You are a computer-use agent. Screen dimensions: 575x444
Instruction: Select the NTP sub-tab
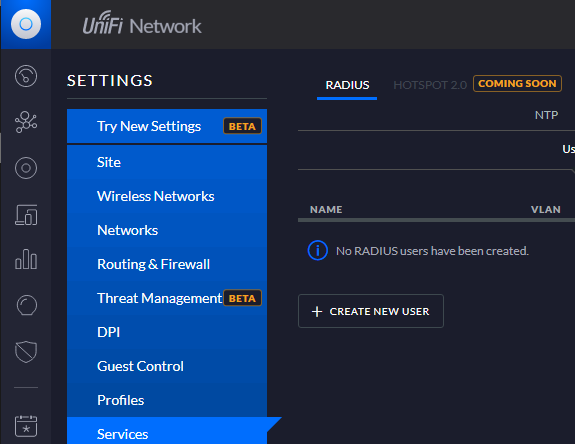546,115
